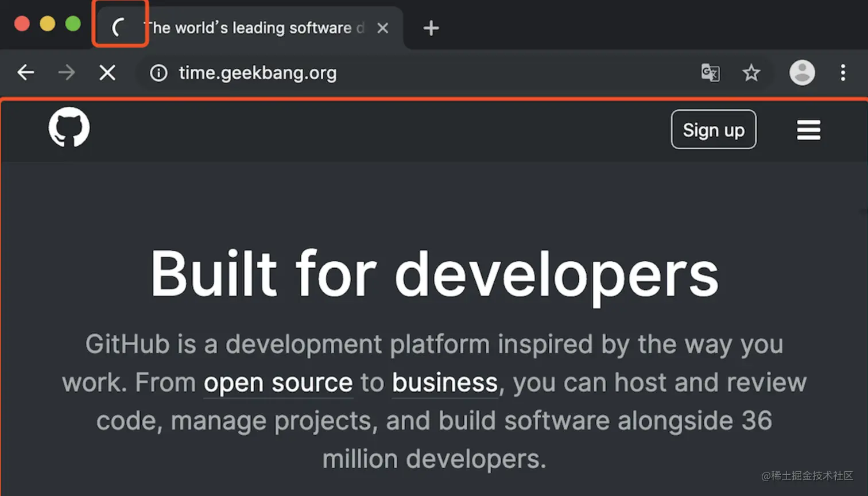The width and height of the screenshot is (868, 496).
Task: Expand the GitHub hamburger menu
Action: click(808, 130)
